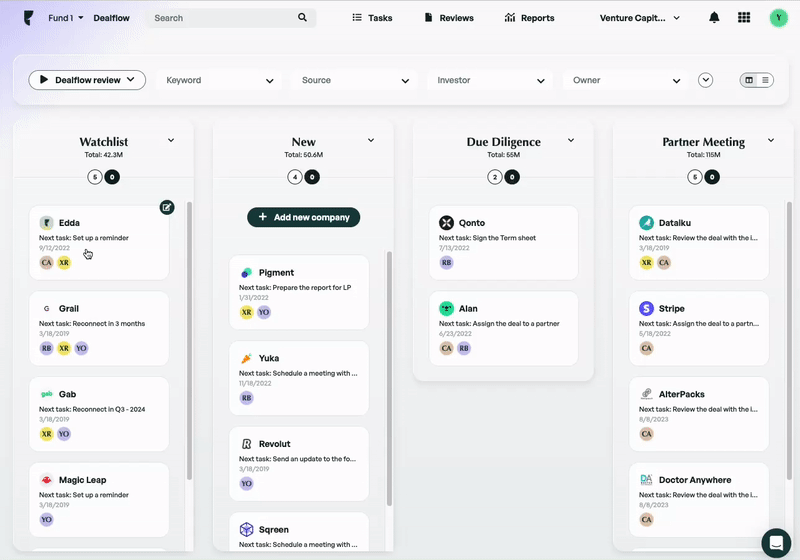Open the user profile avatar
The height and width of the screenshot is (560, 800).
(x=778, y=18)
